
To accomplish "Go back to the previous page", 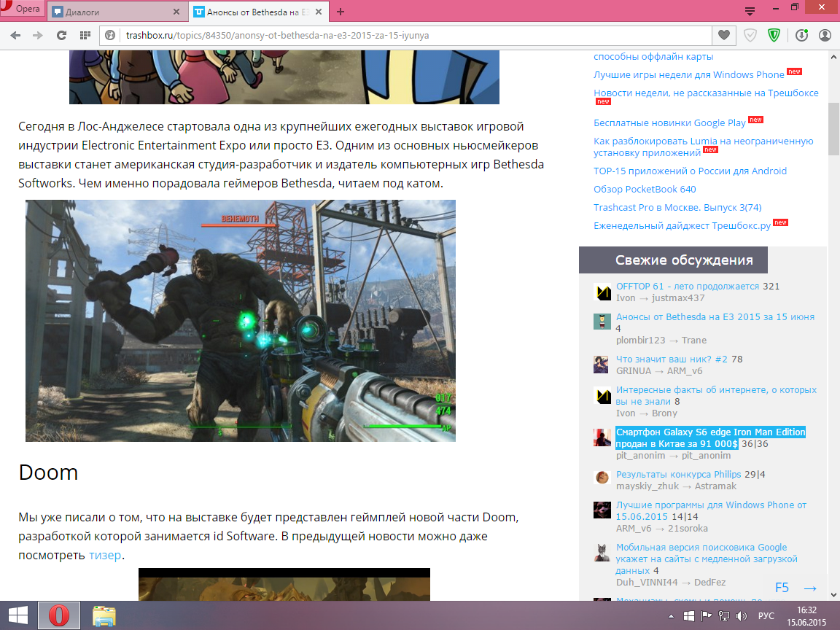I will tap(15, 35).
